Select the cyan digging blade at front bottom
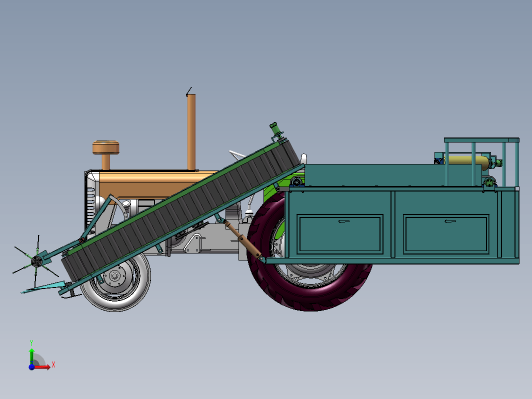The width and height of the screenshot is (532, 399). [44, 287]
